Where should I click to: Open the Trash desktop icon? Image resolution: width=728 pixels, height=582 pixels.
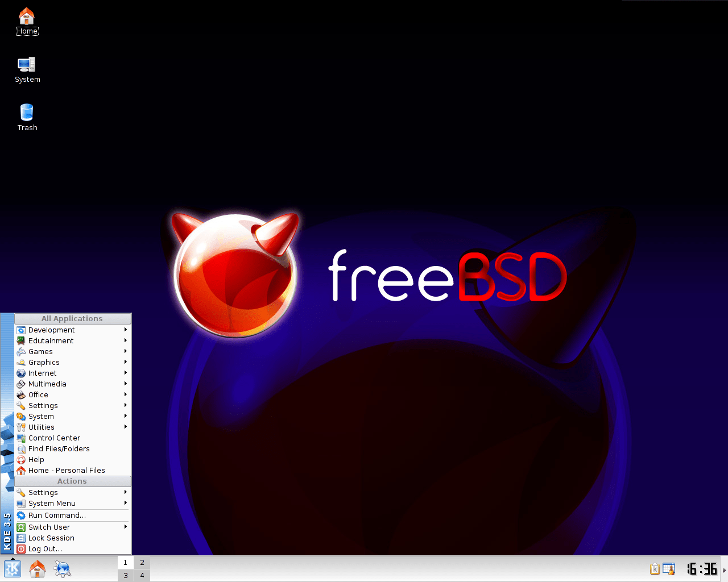coord(27,113)
